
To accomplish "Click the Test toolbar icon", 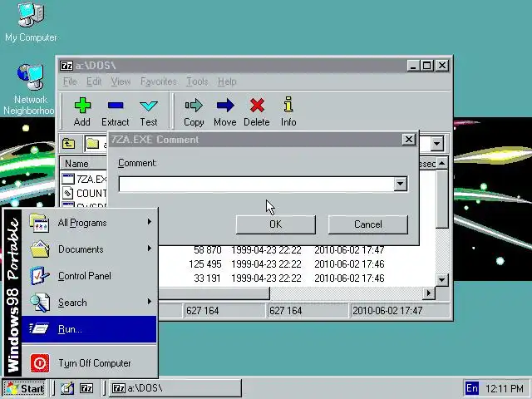I will click(x=149, y=111).
